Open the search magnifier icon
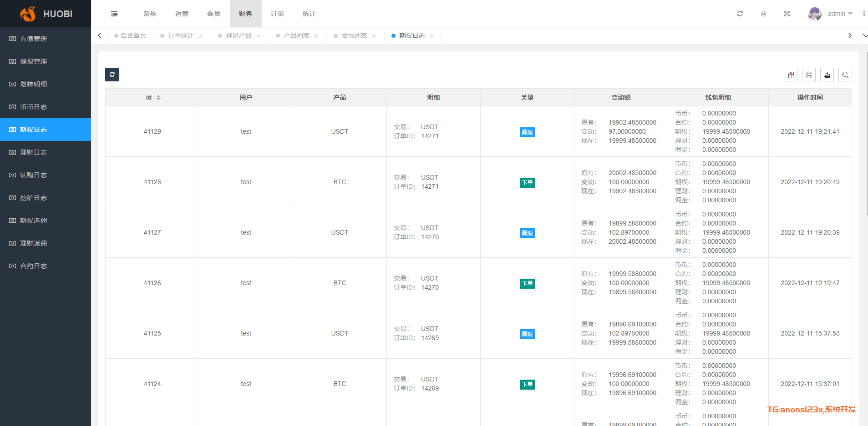The image size is (868, 426). click(x=845, y=75)
